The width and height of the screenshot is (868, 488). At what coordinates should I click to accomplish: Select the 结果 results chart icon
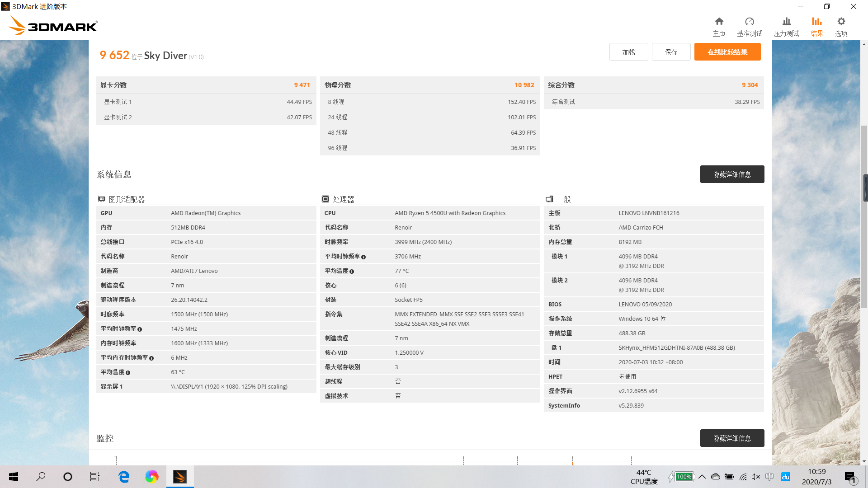tap(816, 21)
